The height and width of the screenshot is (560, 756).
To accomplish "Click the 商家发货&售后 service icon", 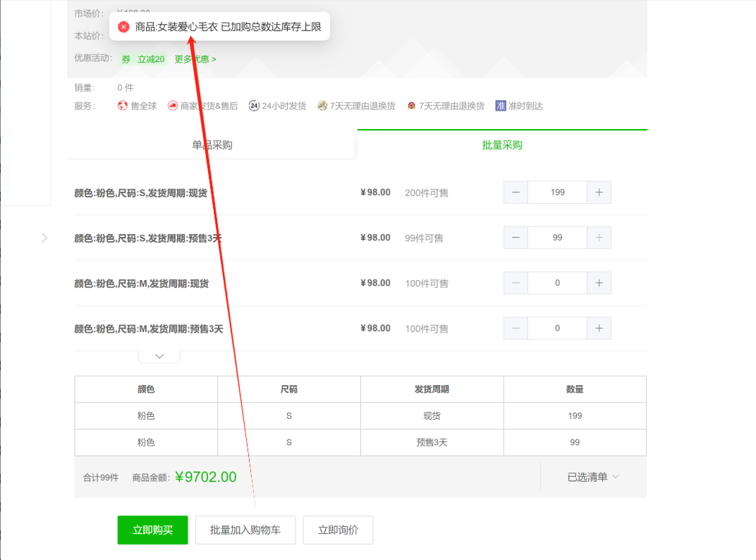I will point(173,106).
